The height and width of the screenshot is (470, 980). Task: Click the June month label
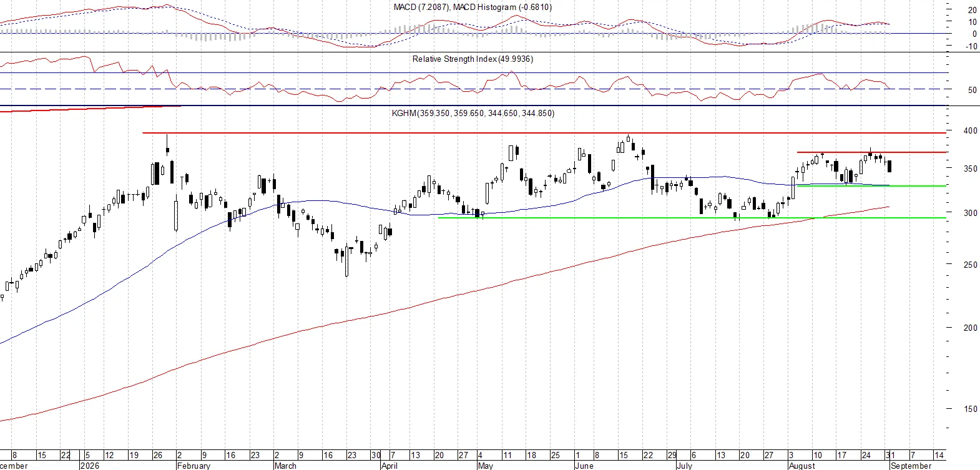(584, 466)
